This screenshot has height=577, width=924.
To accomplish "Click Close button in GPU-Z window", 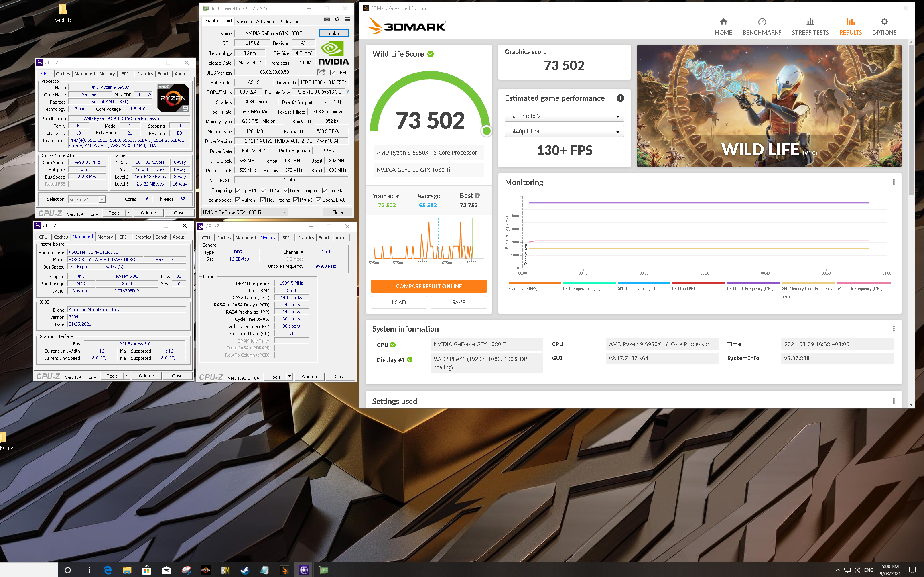I will pos(337,212).
